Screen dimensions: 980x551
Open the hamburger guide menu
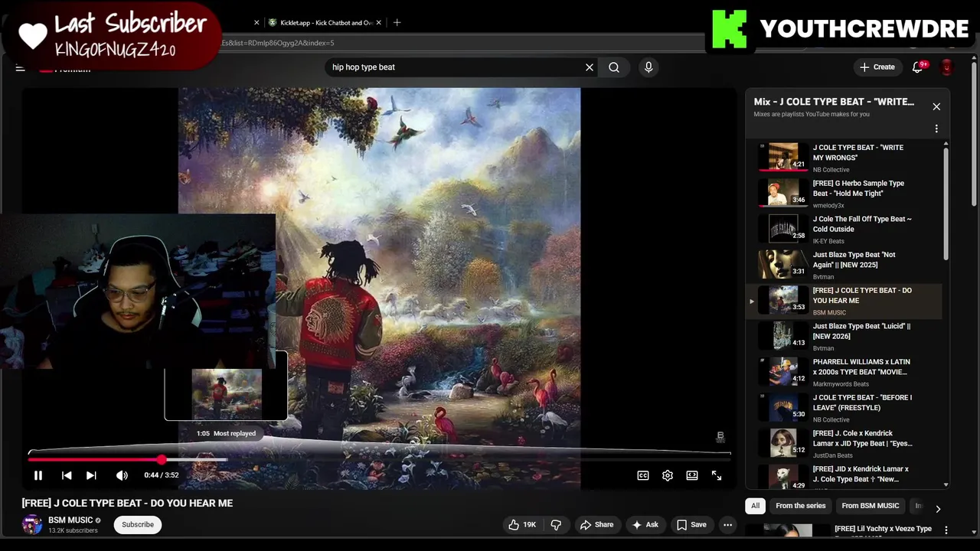(x=21, y=68)
